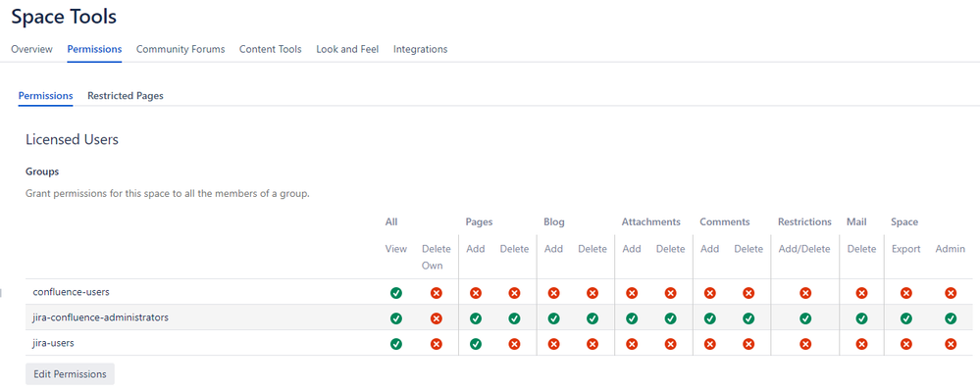Screen dimensions: 980x390
Task: Select the jira-confluence-administrators group row name
Action: [101, 317]
